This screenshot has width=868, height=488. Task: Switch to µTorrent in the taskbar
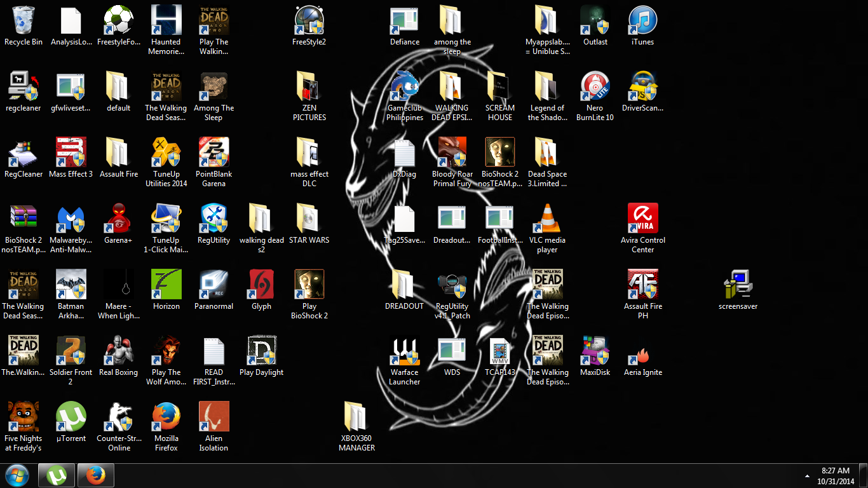[57, 475]
